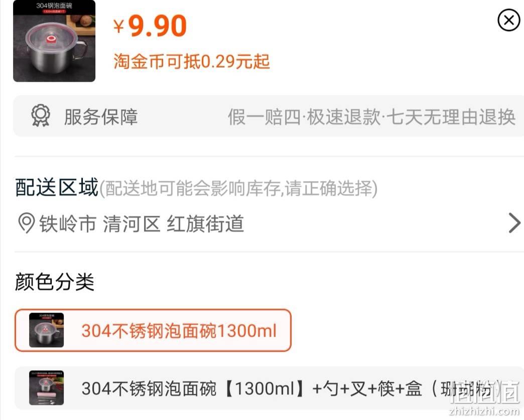The image size is (524, 420).
Task: Select bowl with 勺+叉+筷+盒 option
Action: (269, 388)
